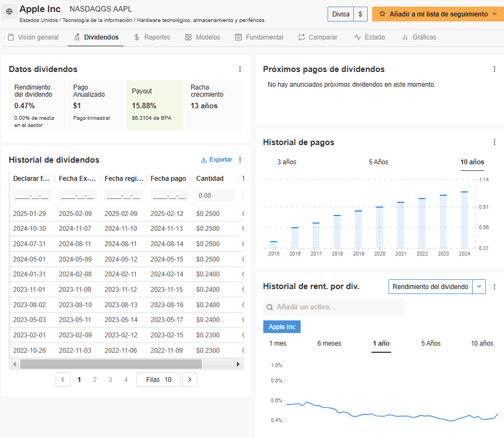The height and width of the screenshot is (438, 504).
Task: Click the 2024 bar in payment chart
Action: click(x=464, y=220)
